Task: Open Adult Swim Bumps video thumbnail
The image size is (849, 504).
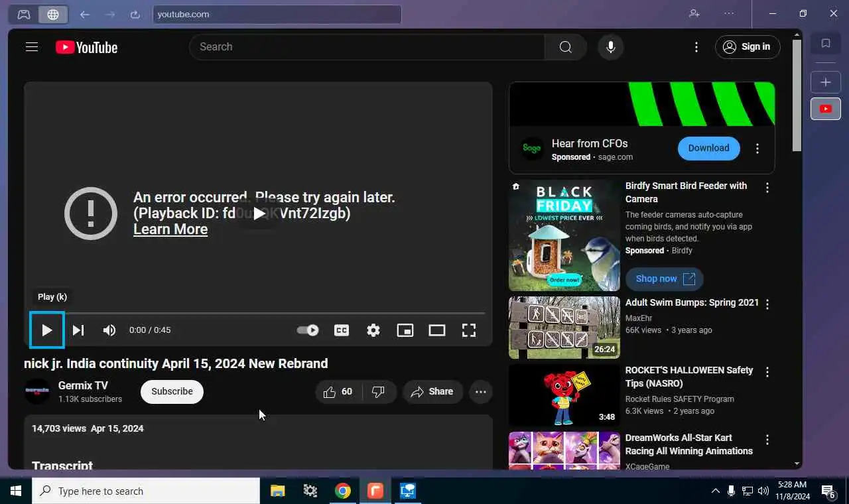Action: click(564, 328)
